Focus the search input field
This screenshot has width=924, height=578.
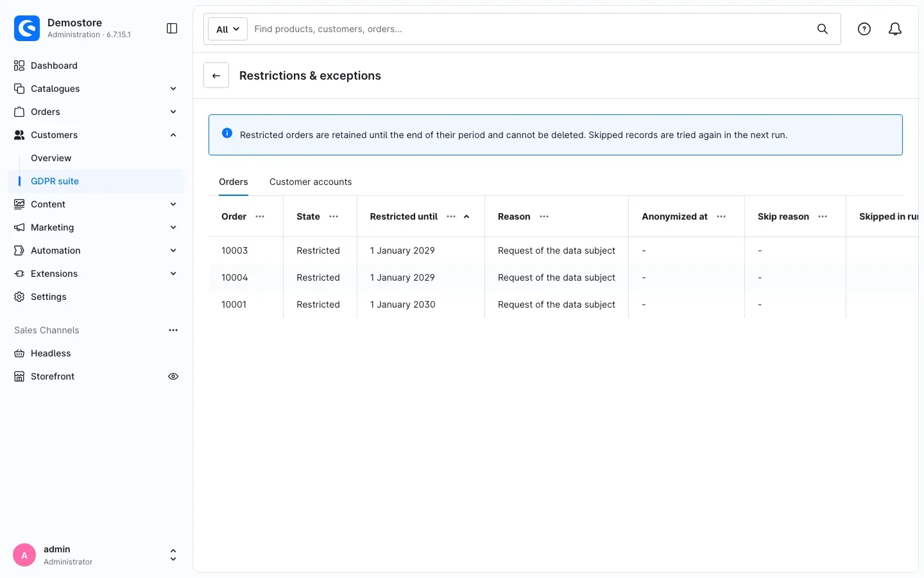[x=531, y=29]
